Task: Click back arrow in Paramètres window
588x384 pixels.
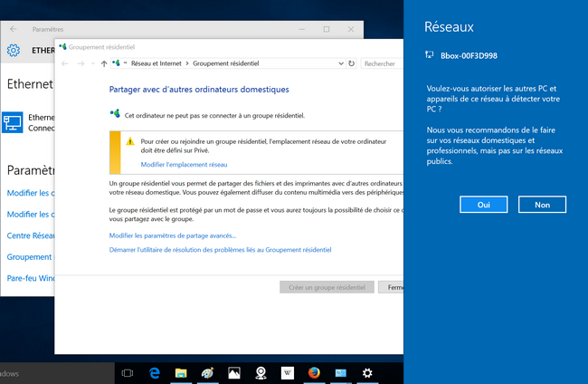Action: click(14, 29)
